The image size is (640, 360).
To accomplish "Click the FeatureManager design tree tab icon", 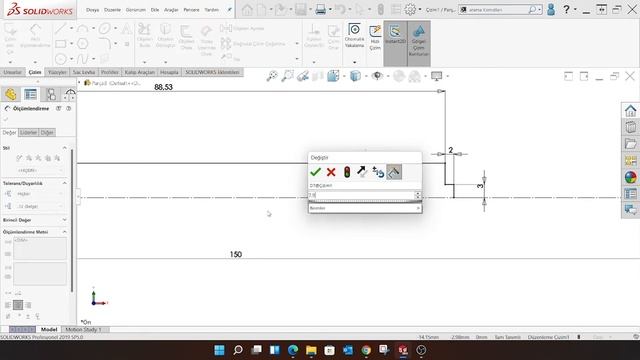I will tap(11, 94).
